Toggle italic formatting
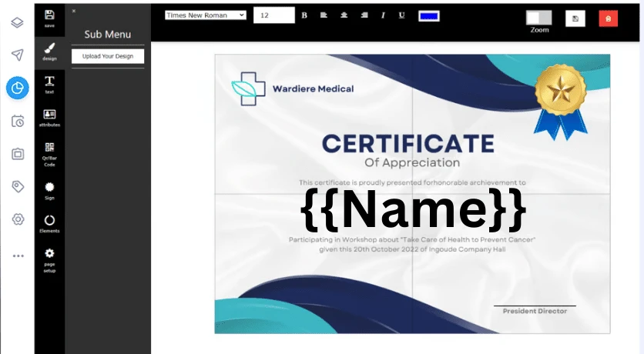644x354 pixels. [x=383, y=15]
